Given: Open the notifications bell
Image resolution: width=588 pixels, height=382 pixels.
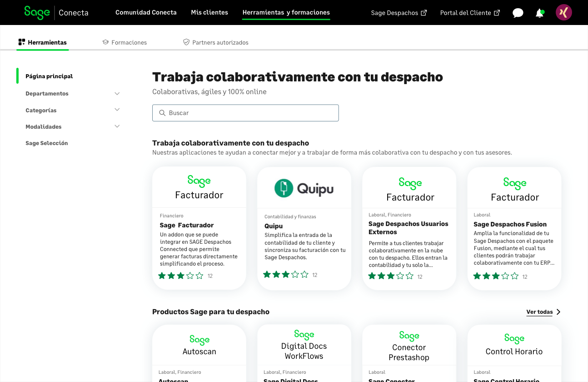Looking at the screenshot, I should coord(540,13).
